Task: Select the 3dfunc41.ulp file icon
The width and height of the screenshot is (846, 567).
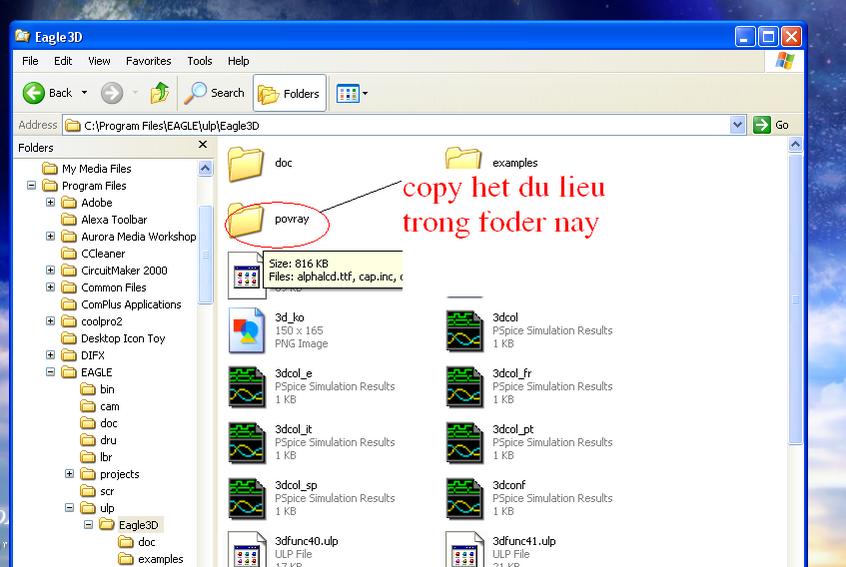Action: click(x=465, y=549)
